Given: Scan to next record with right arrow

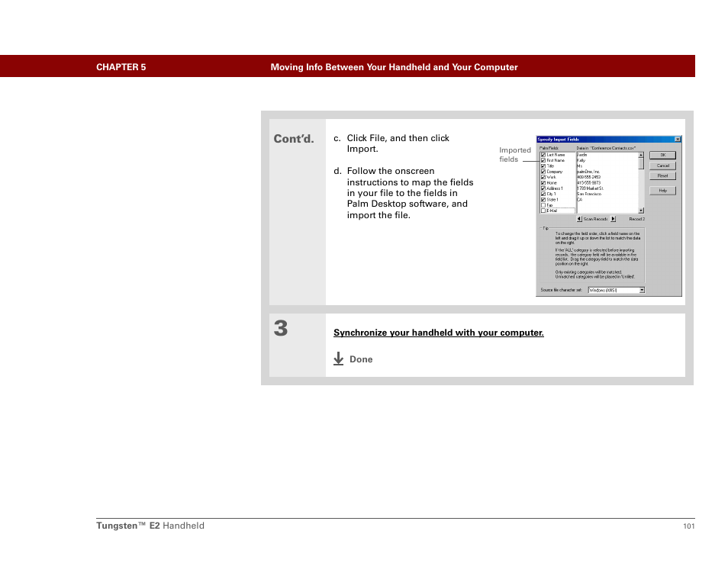Looking at the screenshot, I should 614,219.
